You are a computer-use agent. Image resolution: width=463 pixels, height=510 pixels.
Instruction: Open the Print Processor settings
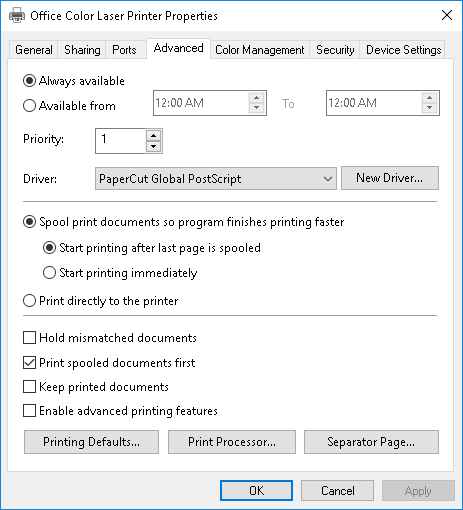tap(232, 442)
